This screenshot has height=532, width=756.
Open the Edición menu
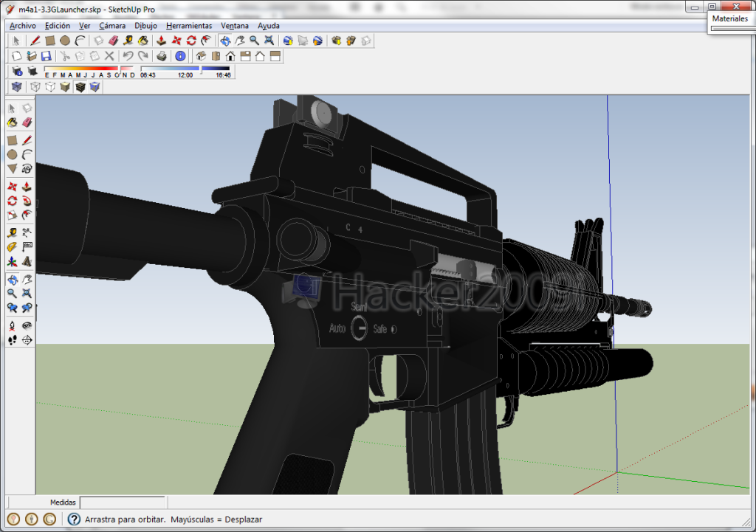click(58, 26)
